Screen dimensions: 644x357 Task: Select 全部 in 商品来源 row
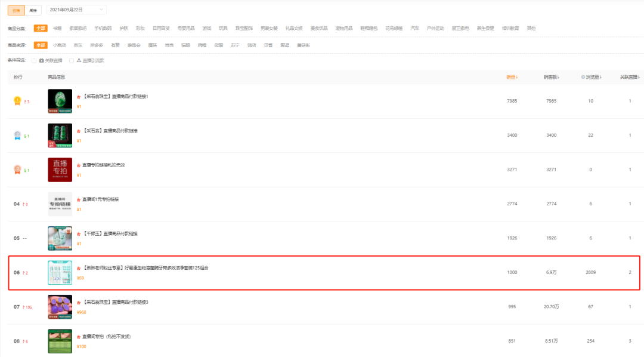point(41,45)
